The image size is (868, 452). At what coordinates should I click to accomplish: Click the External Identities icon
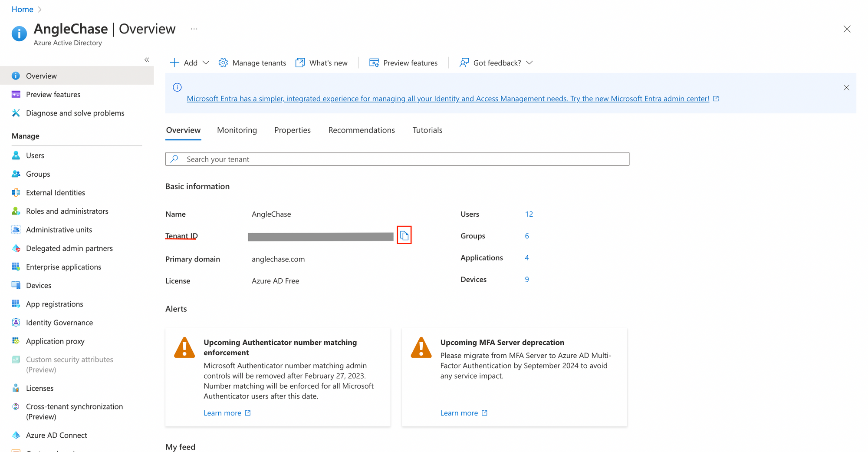(x=16, y=193)
